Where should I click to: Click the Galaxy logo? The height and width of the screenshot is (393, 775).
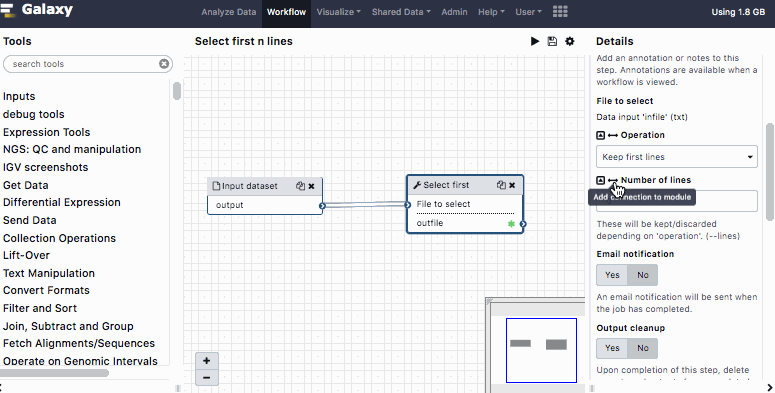pos(38,10)
